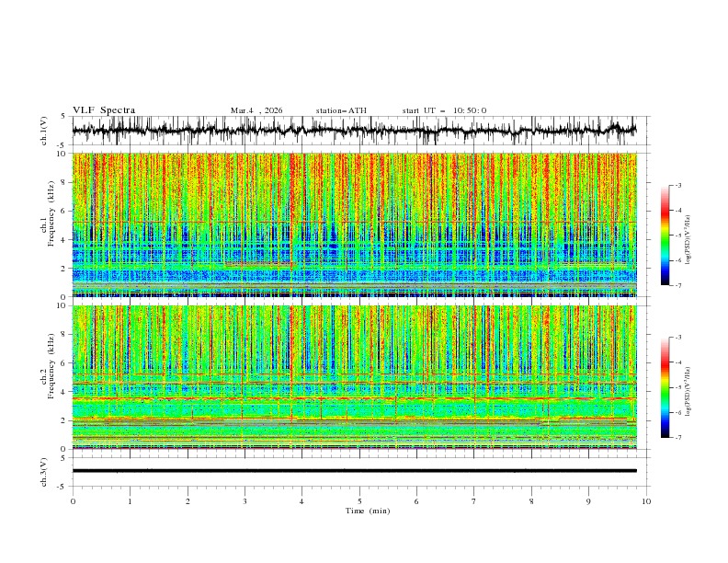
Task: Click the "station=ATH" label
Action: [341, 110]
